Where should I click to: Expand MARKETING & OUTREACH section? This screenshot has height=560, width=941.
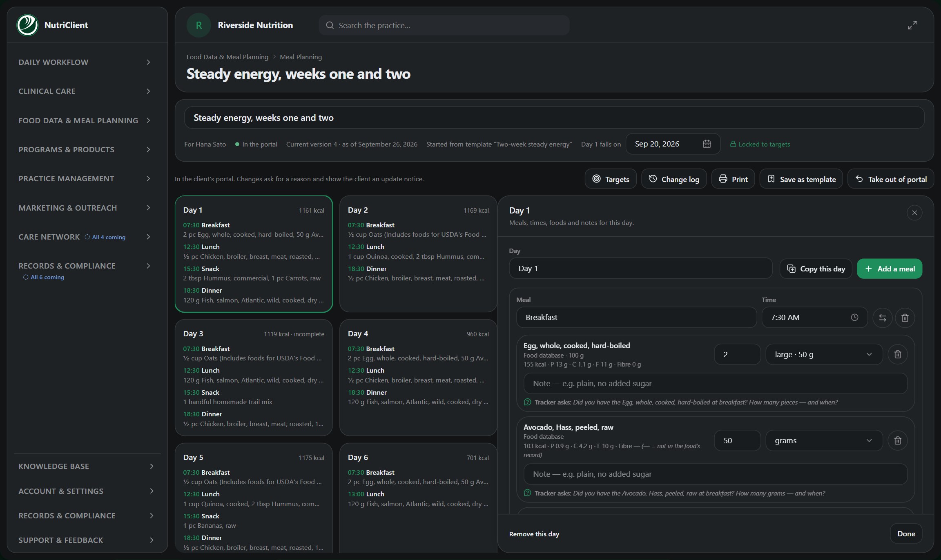point(85,208)
